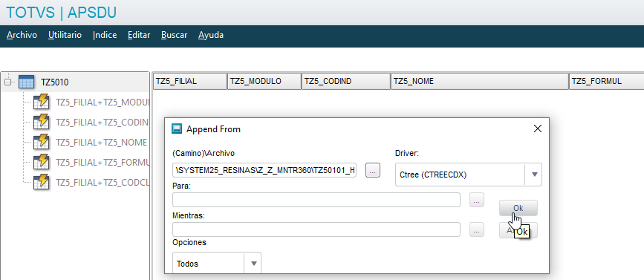Click the Para input field
Viewport: 644px width, 280px height.
point(316,200)
